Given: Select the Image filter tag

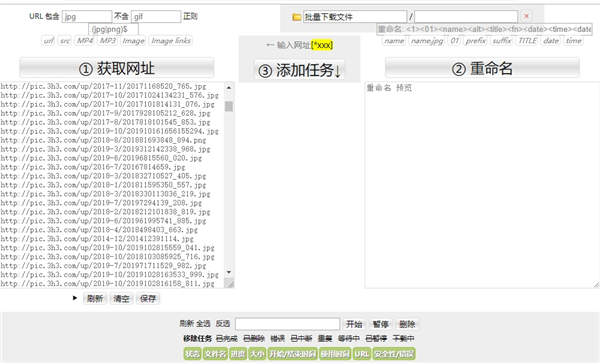Looking at the screenshot, I should click(133, 41).
